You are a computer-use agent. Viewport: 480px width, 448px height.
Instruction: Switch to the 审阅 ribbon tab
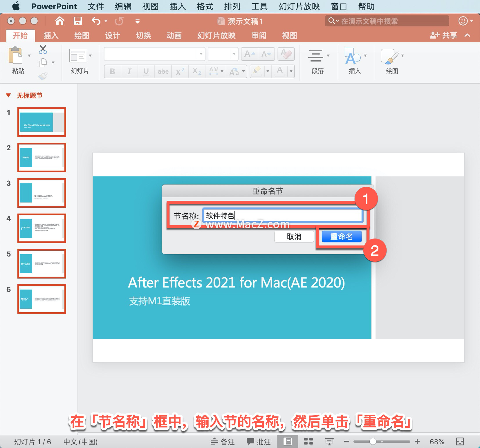[x=259, y=35]
